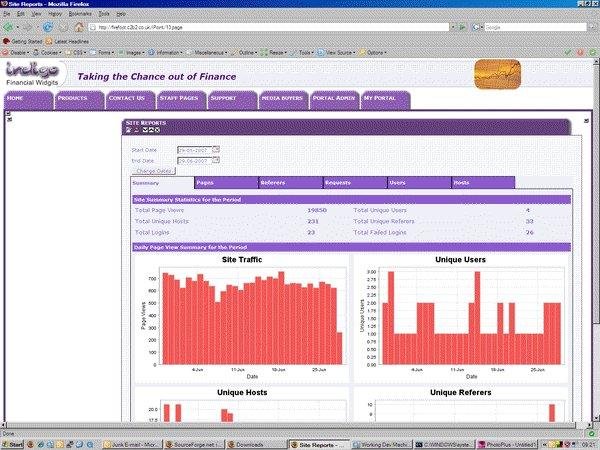Open the History menu
600x450 pixels.
55,13
